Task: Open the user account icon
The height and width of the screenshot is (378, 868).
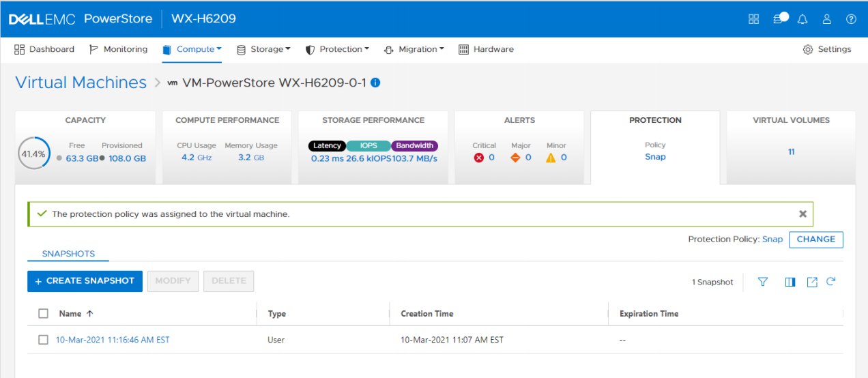Action: (827, 19)
